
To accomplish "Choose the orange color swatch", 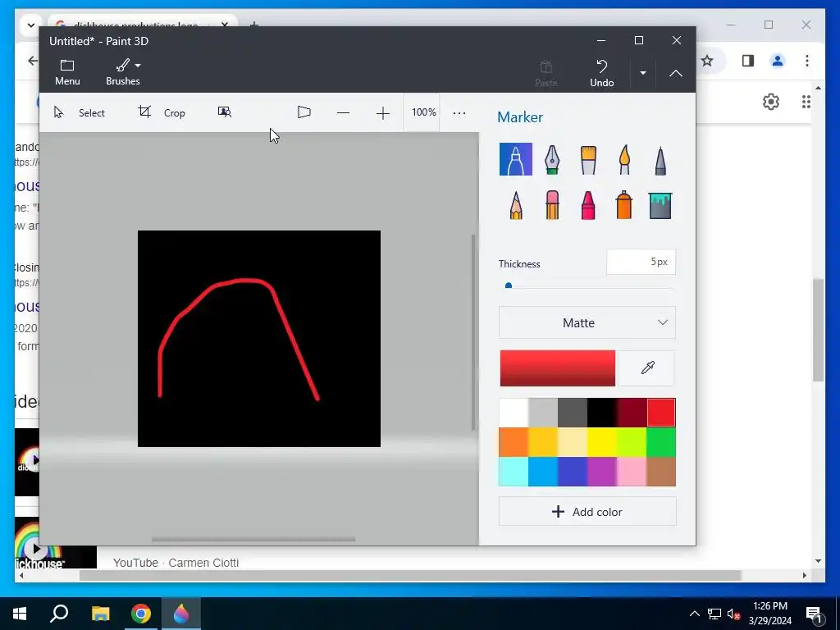I will pos(514,442).
